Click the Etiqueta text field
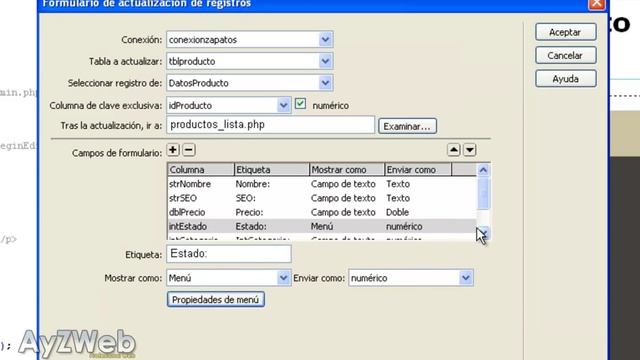The height and width of the screenshot is (360, 640). (x=229, y=254)
